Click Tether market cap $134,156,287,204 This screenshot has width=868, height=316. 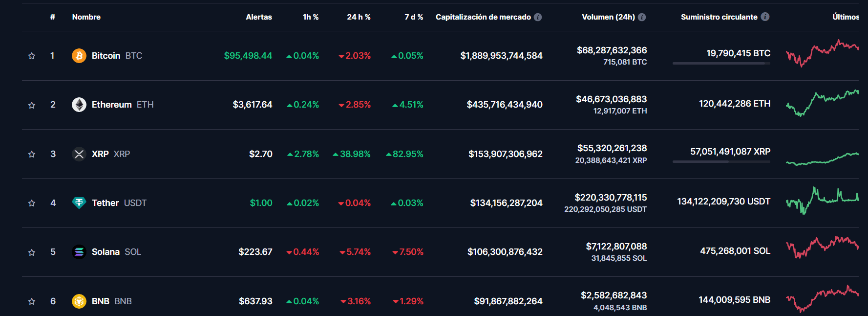coord(507,203)
